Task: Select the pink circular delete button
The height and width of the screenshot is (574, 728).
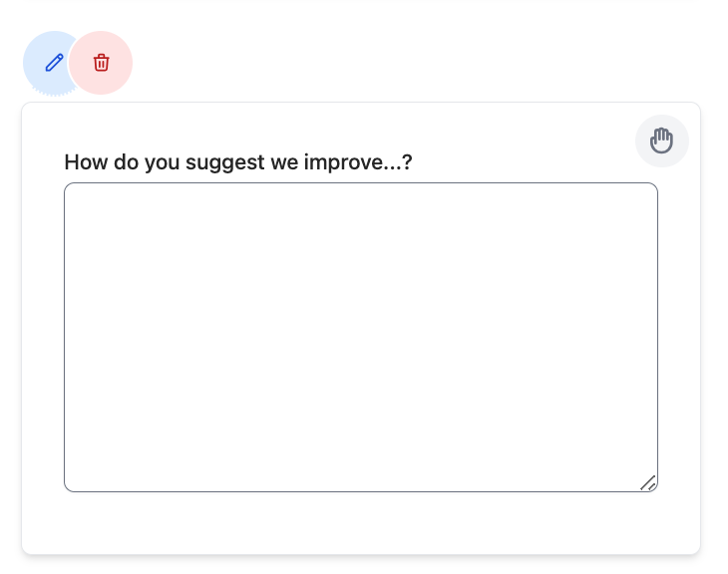Action: pyautogui.click(x=101, y=63)
